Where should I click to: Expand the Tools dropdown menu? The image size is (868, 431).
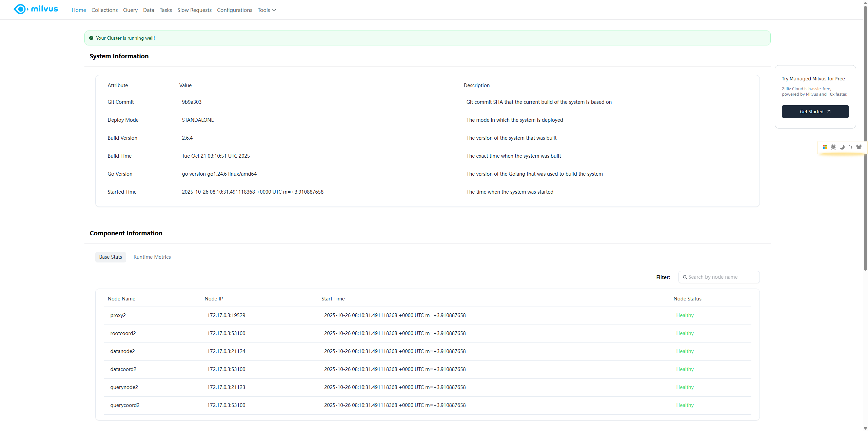coord(264,10)
